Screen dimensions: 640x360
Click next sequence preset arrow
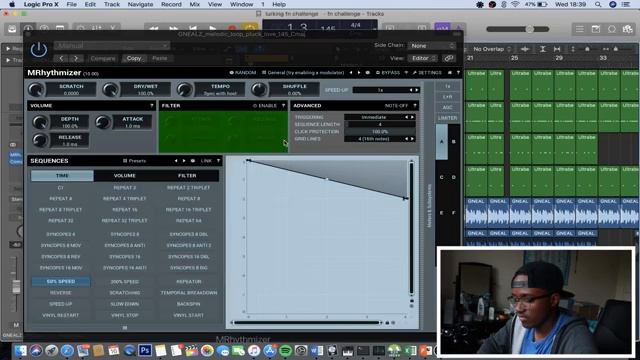point(184,161)
